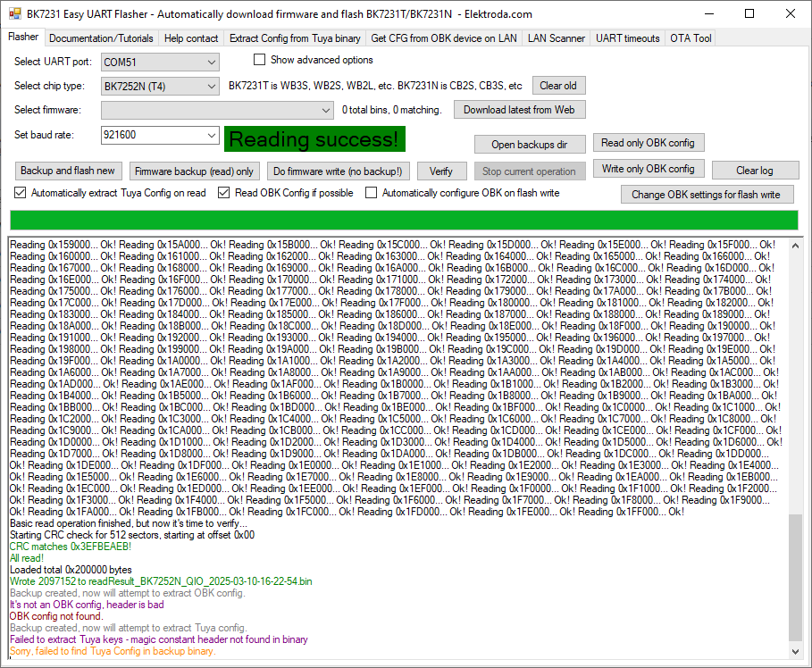Click Firmware backup (read) only button

[194, 171]
